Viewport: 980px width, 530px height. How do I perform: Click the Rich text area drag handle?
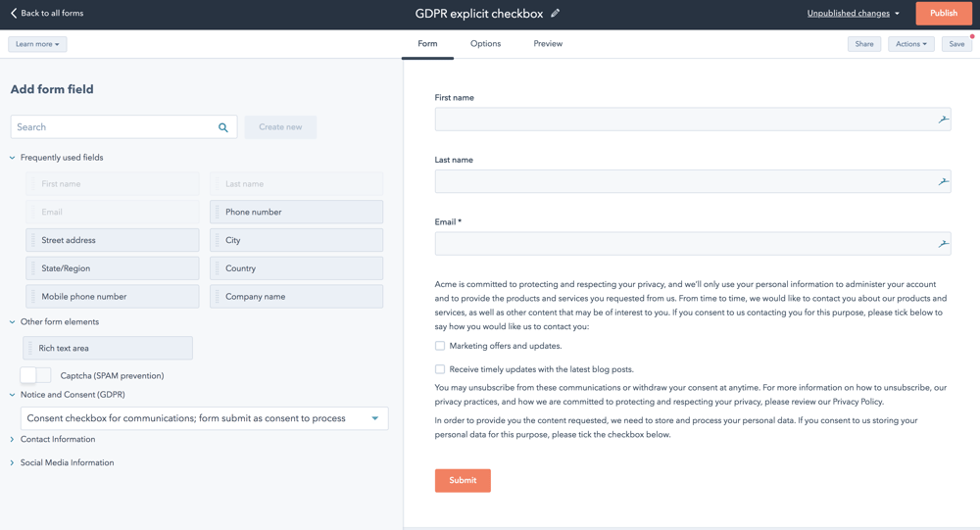point(30,348)
